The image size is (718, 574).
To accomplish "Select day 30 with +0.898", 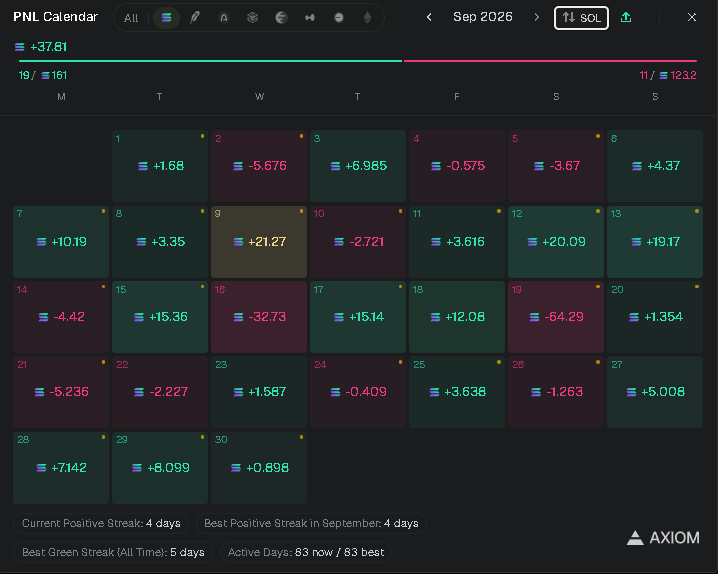I will click(259, 468).
